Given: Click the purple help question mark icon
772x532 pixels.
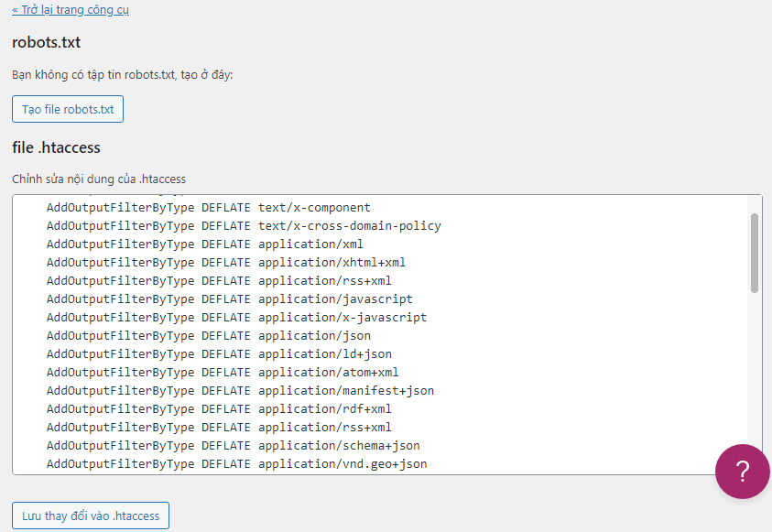Looking at the screenshot, I should [742, 472].
